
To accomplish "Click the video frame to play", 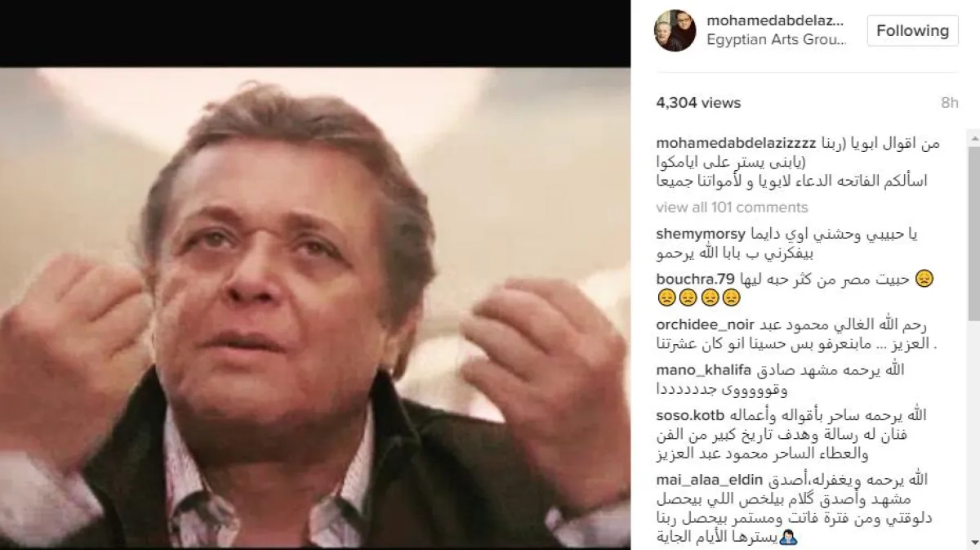I will tap(315, 308).
